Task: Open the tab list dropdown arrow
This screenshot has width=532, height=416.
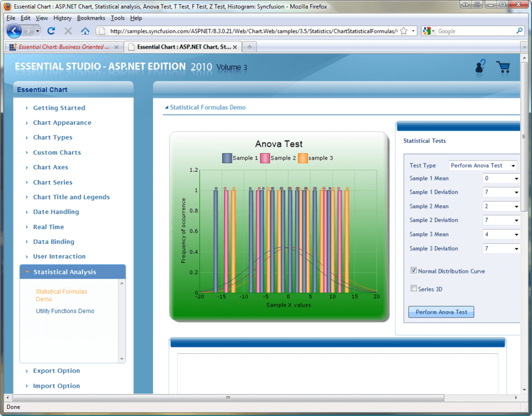Action: 524,47
